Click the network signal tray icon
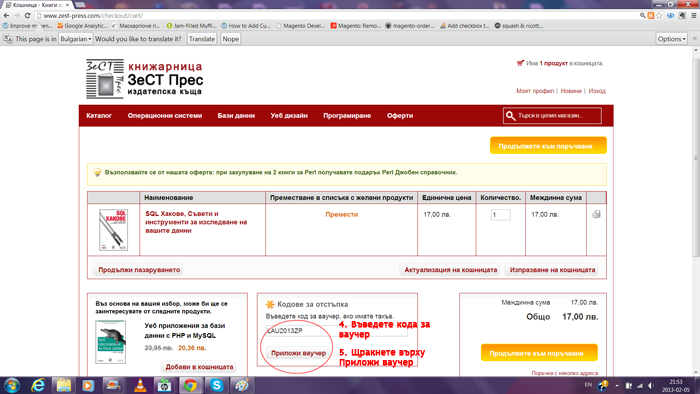This screenshot has height=394, width=700. [x=640, y=386]
